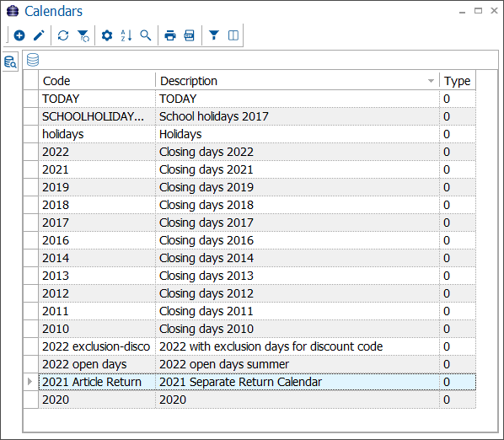Select the 2018 code cell
This screenshot has height=440, width=504.
tap(97, 205)
